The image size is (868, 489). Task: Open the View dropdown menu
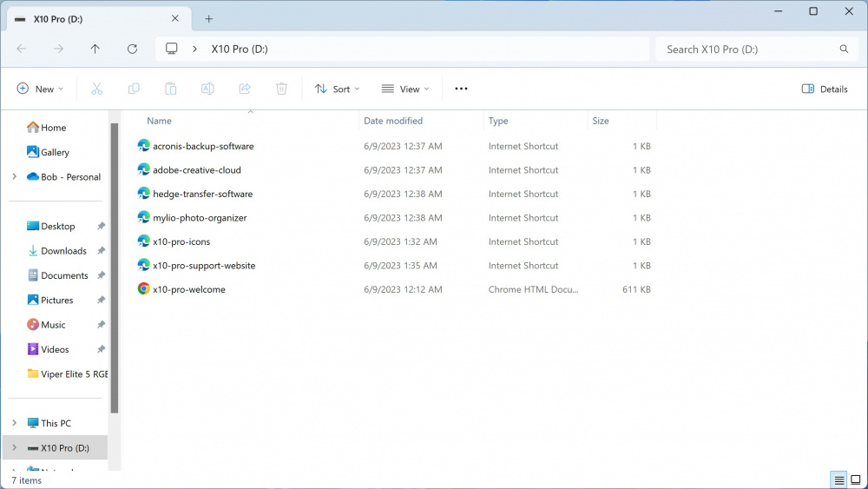405,89
